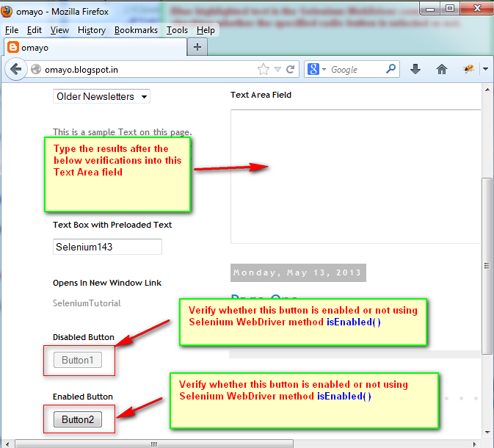Click 'Text Box with Preloaded Text' heading

pyautogui.click(x=112, y=225)
